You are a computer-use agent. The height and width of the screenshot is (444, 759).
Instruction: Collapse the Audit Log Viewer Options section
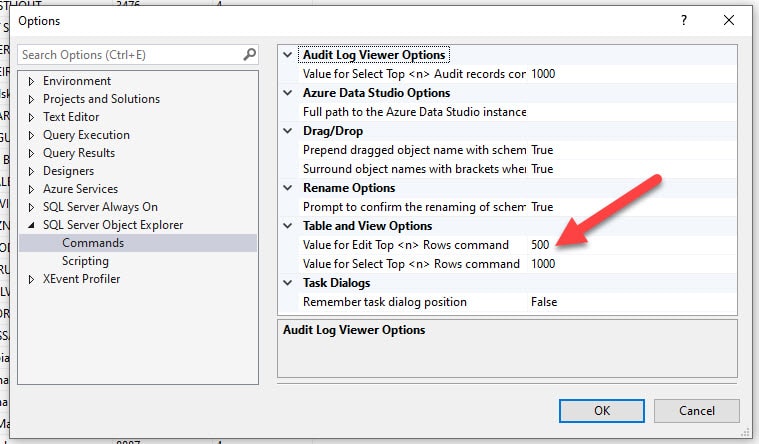pyautogui.click(x=289, y=55)
